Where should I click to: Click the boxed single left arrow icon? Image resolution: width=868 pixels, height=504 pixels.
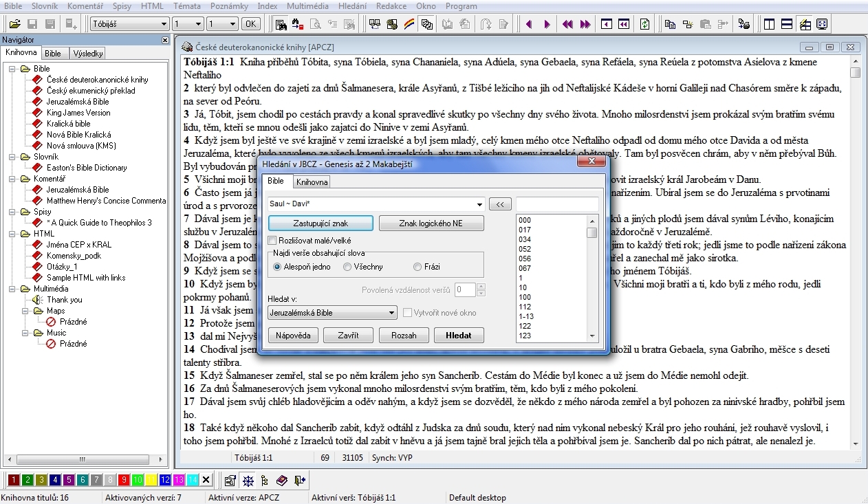606,24
